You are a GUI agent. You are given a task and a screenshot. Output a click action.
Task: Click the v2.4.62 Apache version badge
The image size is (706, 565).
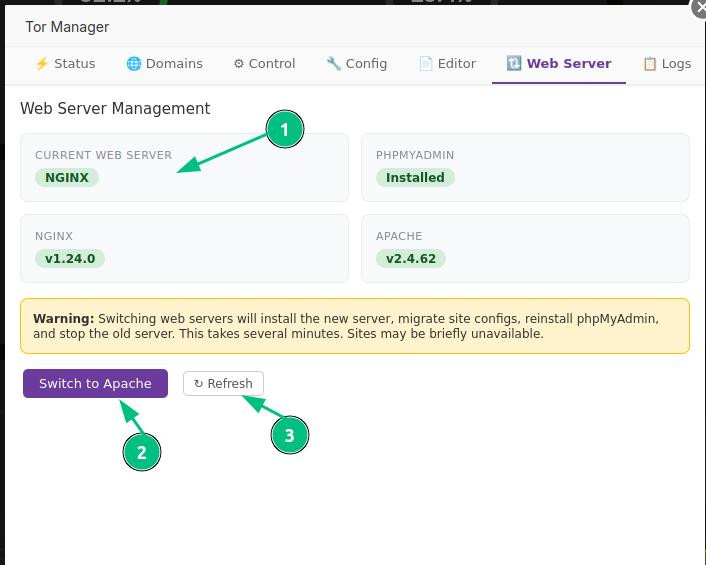[411, 258]
